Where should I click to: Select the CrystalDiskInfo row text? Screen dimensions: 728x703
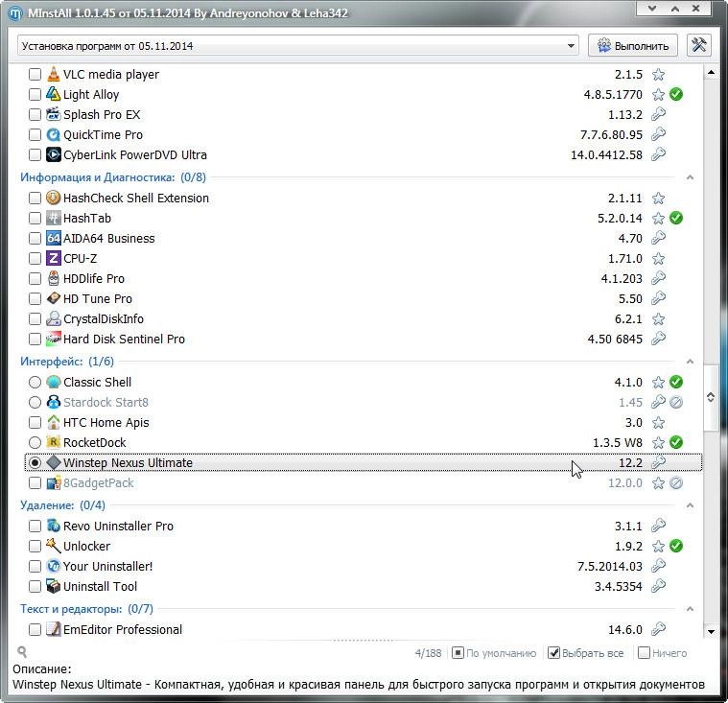click(104, 319)
